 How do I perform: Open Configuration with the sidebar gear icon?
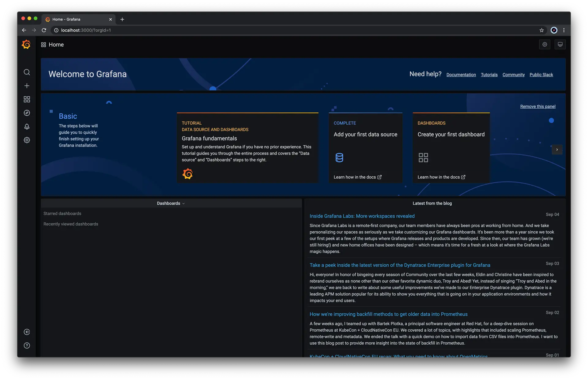(27, 140)
